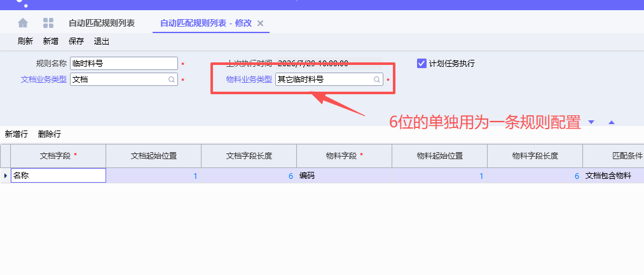Image resolution: width=644 pixels, height=275 pixels.
Task: Focus the 物料业务类型 input containing 其它临时料号
Action: tap(329, 80)
